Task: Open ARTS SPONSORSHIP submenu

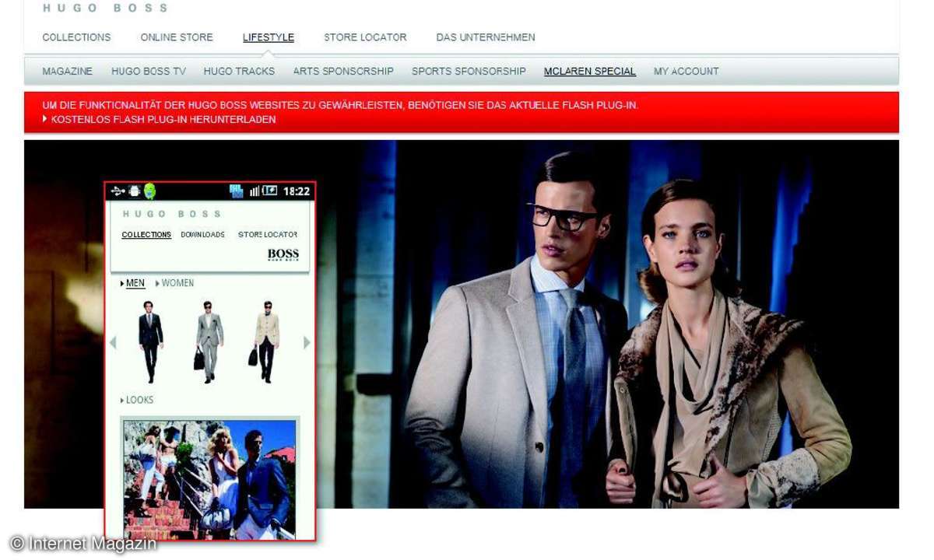Action: coord(343,71)
